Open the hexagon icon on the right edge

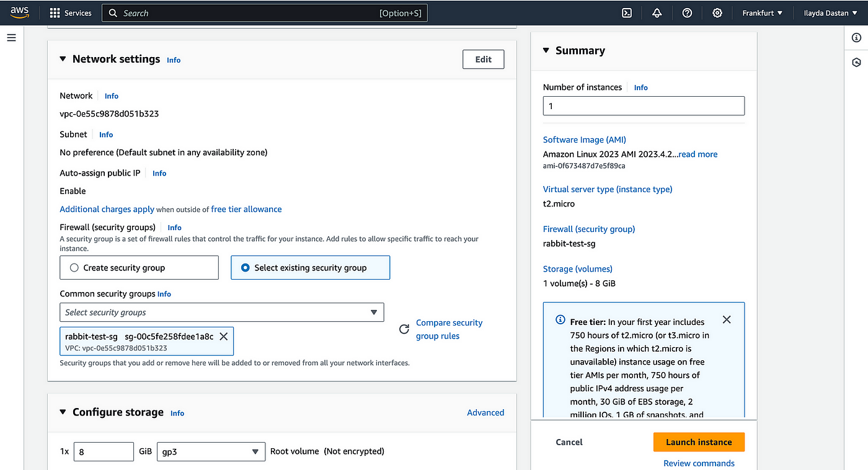pyautogui.click(x=857, y=62)
